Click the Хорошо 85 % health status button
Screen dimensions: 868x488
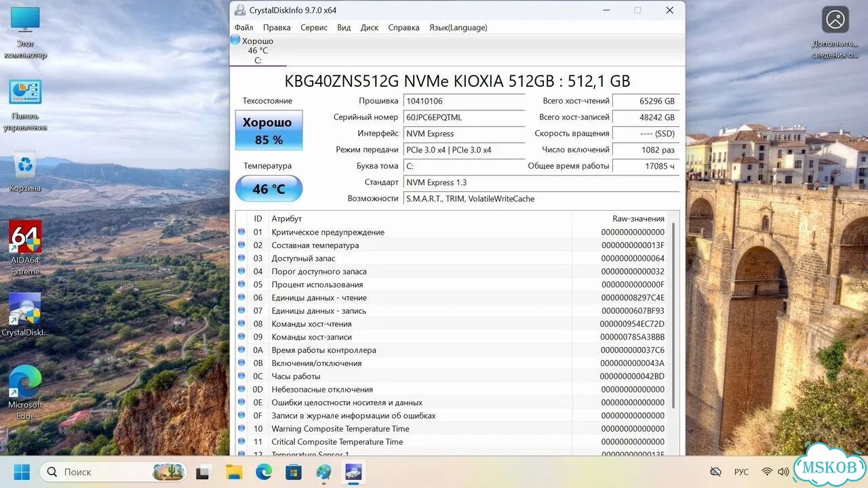point(269,130)
